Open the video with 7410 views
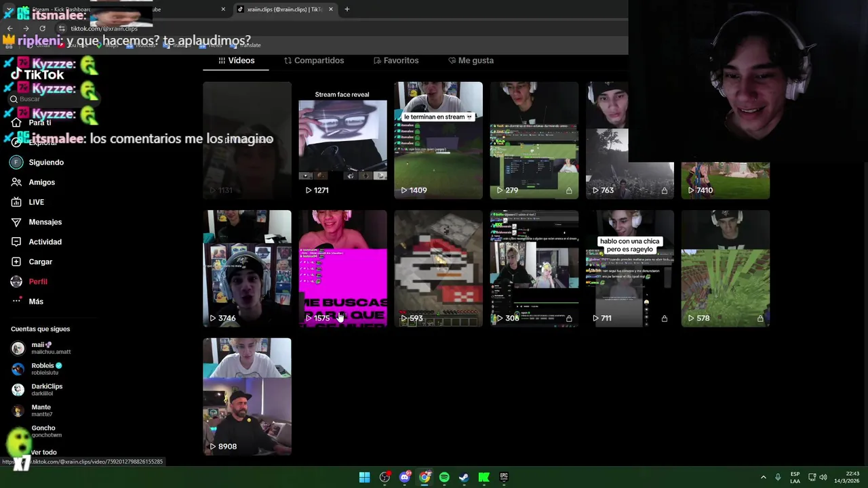The image size is (868, 488). (725, 180)
